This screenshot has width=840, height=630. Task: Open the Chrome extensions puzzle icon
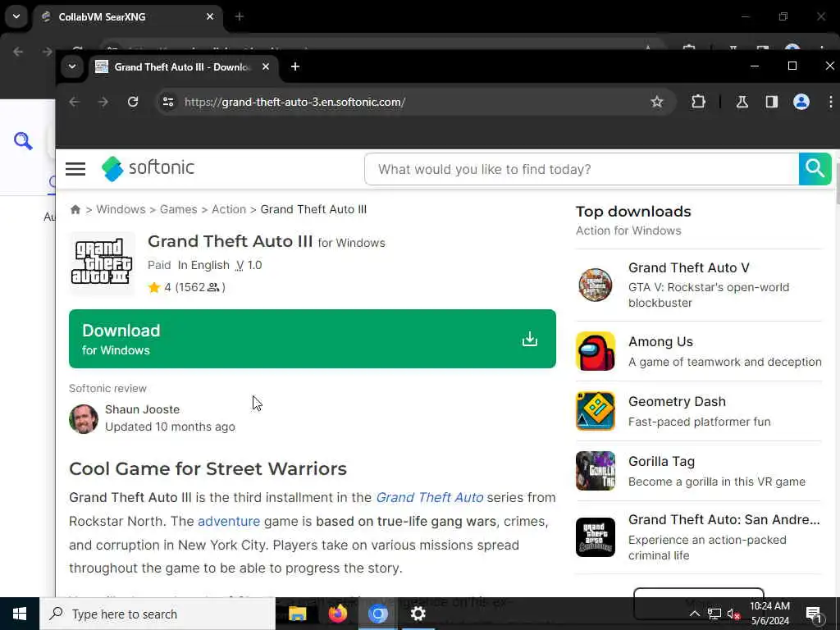coord(698,102)
